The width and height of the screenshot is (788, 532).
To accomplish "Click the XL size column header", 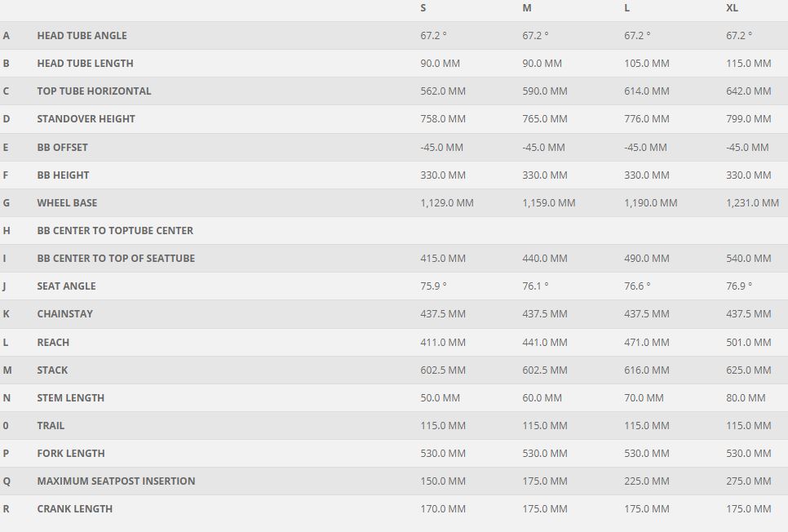I will (732, 8).
